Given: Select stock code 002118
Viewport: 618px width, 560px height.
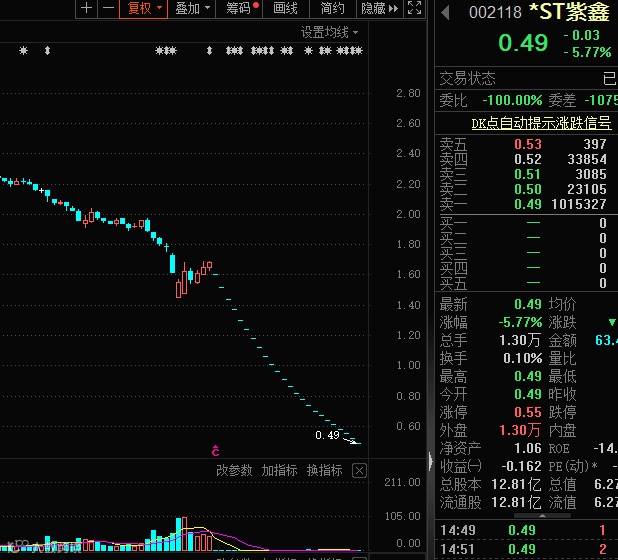Looking at the screenshot, I should (x=495, y=13).
